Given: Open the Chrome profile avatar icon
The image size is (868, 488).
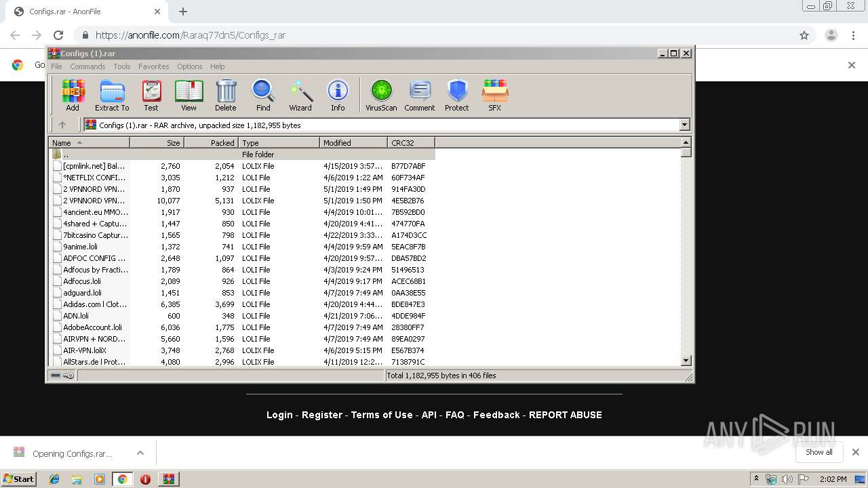Looking at the screenshot, I should 831,35.
